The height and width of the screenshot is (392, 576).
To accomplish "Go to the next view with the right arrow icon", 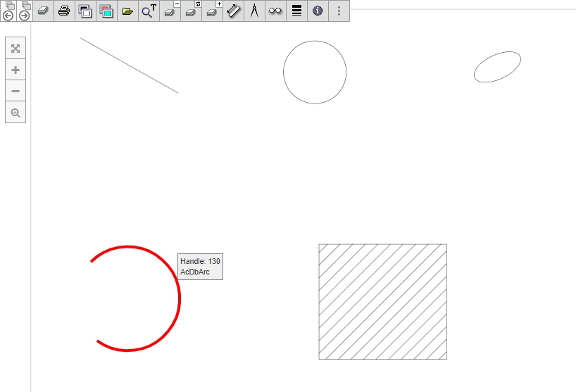I will click(x=25, y=11).
